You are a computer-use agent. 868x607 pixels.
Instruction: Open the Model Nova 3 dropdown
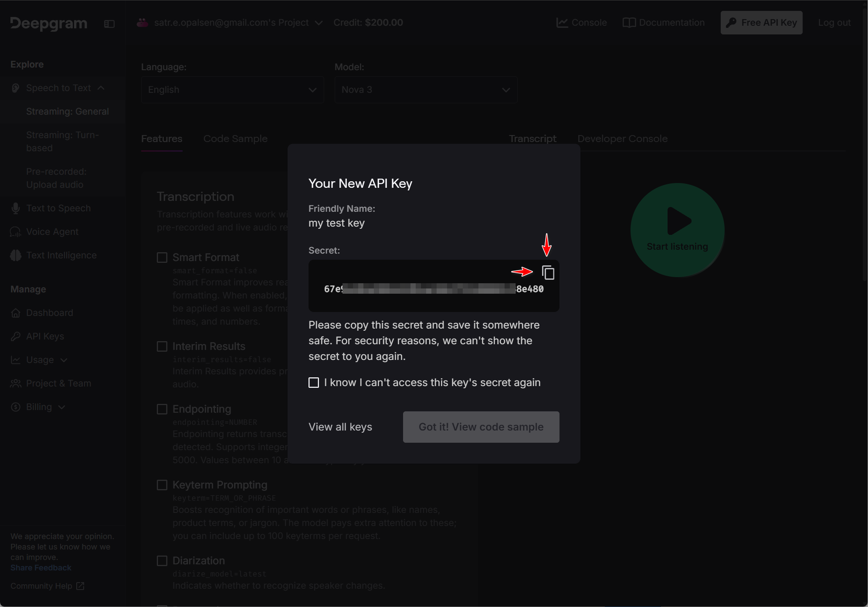pos(426,90)
